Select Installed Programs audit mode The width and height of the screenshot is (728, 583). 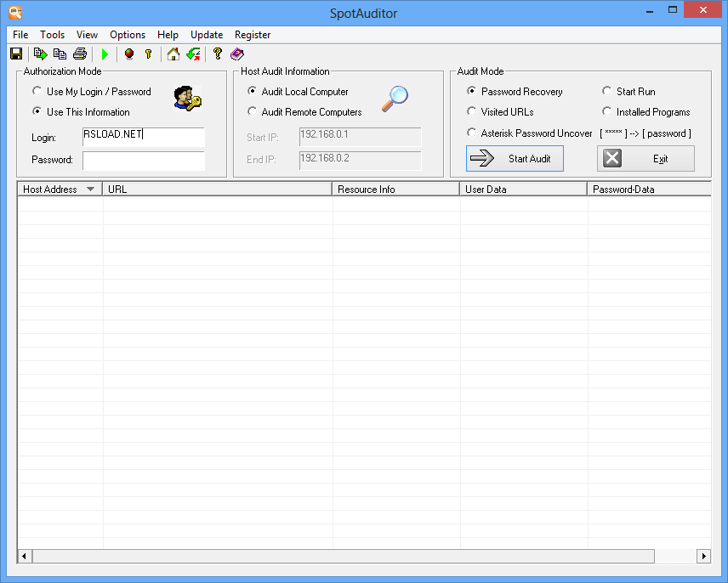(646, 112)
